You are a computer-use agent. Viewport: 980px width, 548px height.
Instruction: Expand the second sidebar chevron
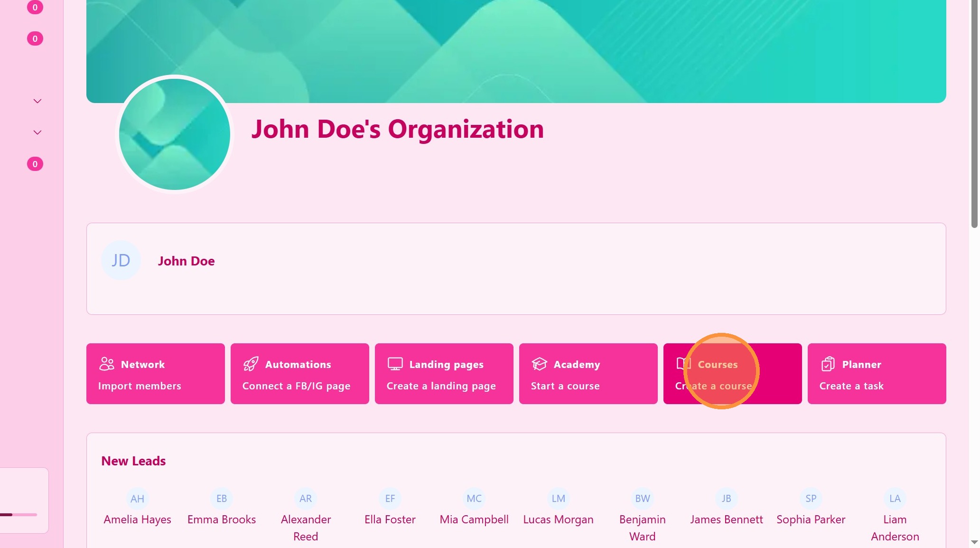click(x=37, y=132)
